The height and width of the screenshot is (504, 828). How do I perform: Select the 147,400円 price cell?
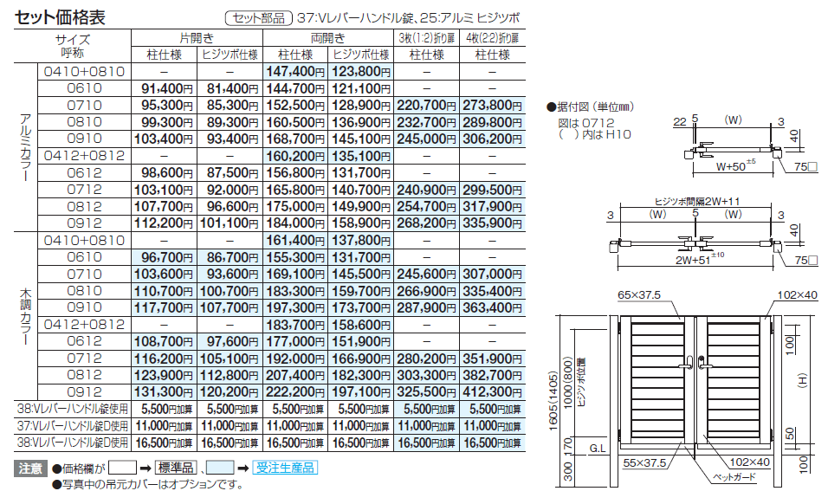(295, 72)
